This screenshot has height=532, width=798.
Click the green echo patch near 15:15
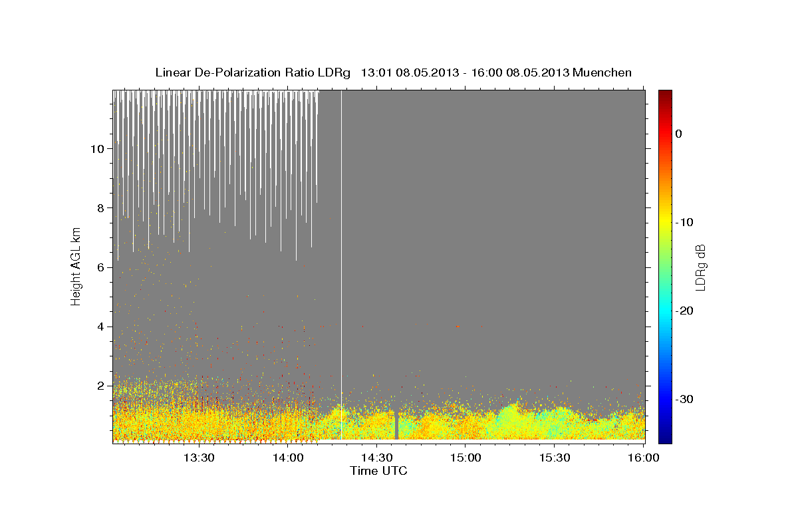pyautogui.click(x=510, y=419)
